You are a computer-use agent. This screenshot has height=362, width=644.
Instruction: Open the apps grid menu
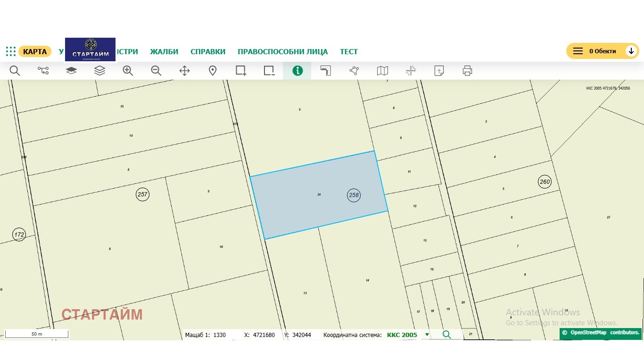[11, 51]
